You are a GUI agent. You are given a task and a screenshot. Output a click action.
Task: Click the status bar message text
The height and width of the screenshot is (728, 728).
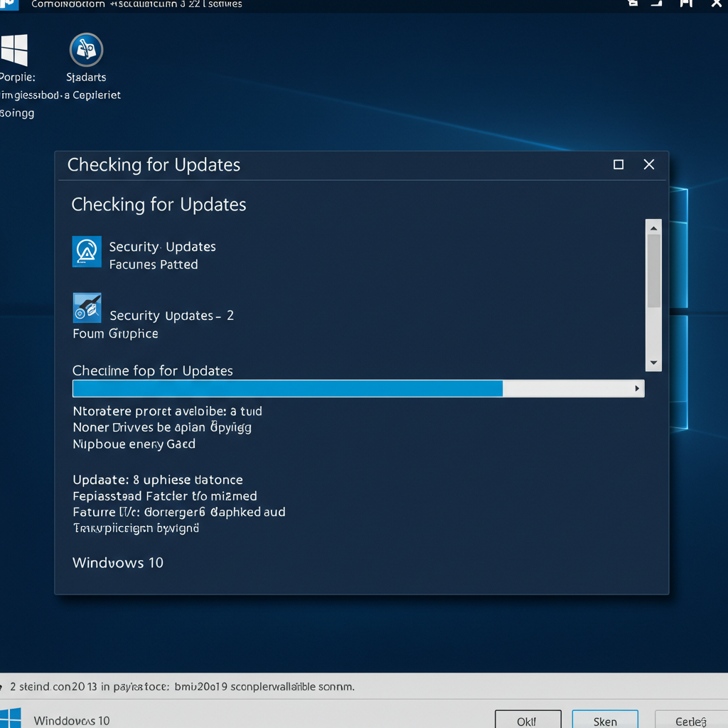coord(183,687)
